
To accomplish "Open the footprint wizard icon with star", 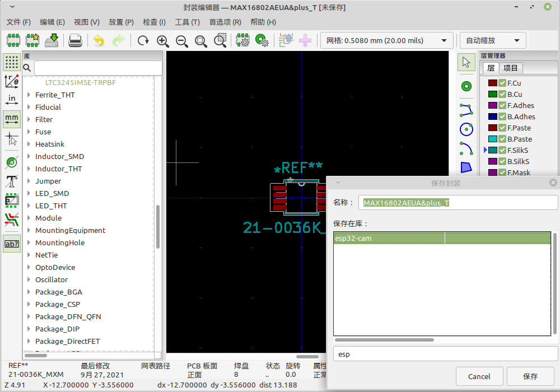I will pos(32,40).
